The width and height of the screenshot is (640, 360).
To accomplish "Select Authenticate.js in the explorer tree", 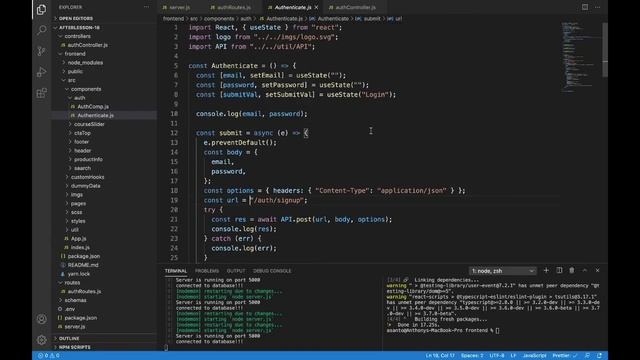I will [x=95, y=116].
